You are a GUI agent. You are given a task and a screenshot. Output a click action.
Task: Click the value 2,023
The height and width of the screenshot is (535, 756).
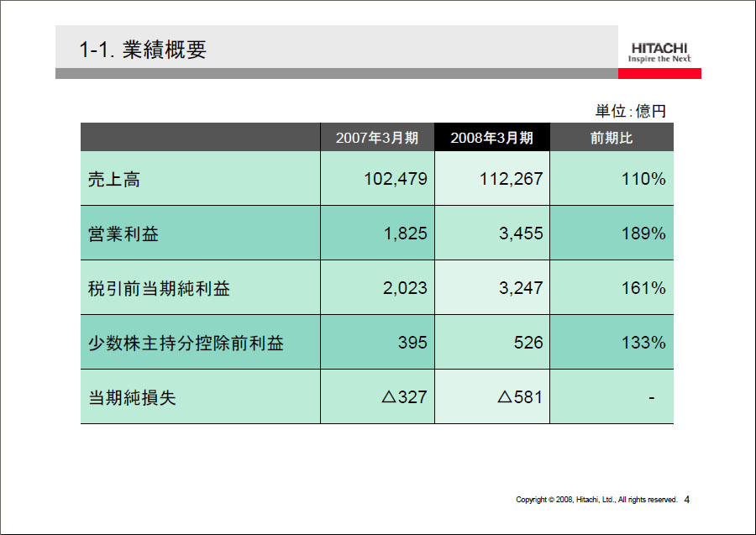(x=405, y=288)
